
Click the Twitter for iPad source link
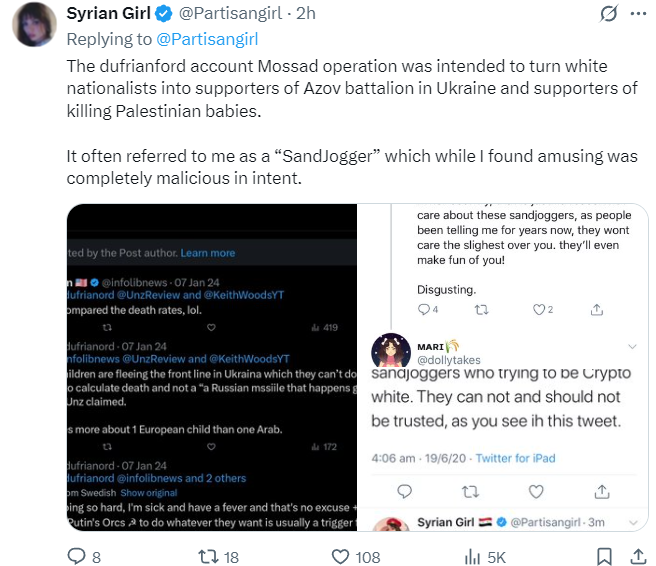pyautogui.click(x=517, y=458)
